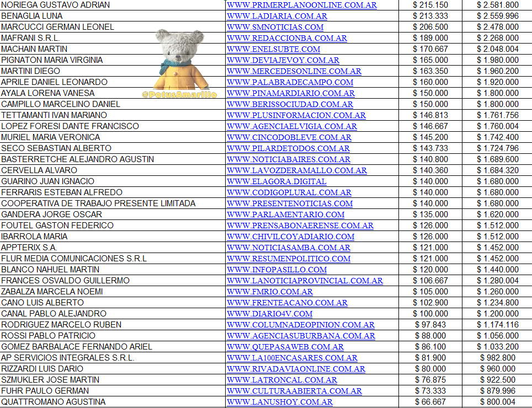Open the WWW.CULTURAABIERTA.COM.AR link
The width and height of the screenshot is (532, 408).
[295, 391]
